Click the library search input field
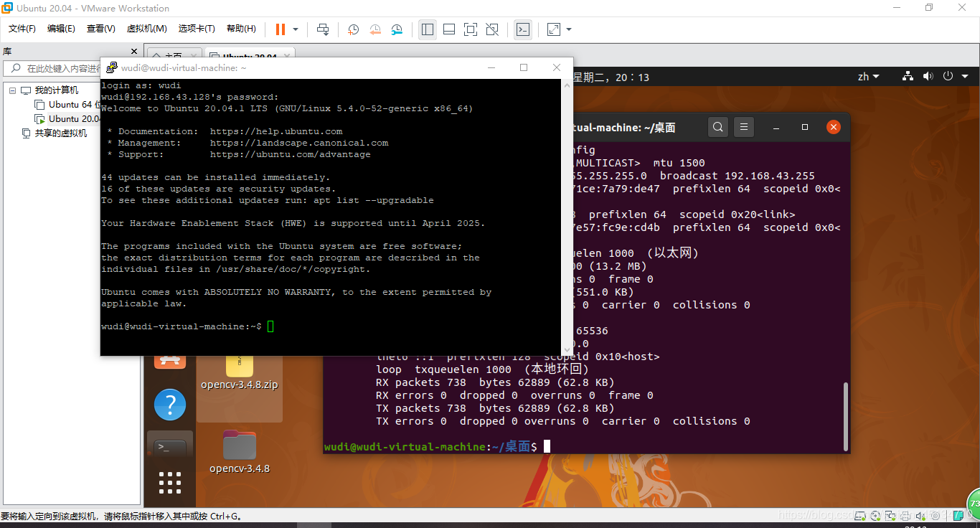980x528 pixels. coord(61,68)
